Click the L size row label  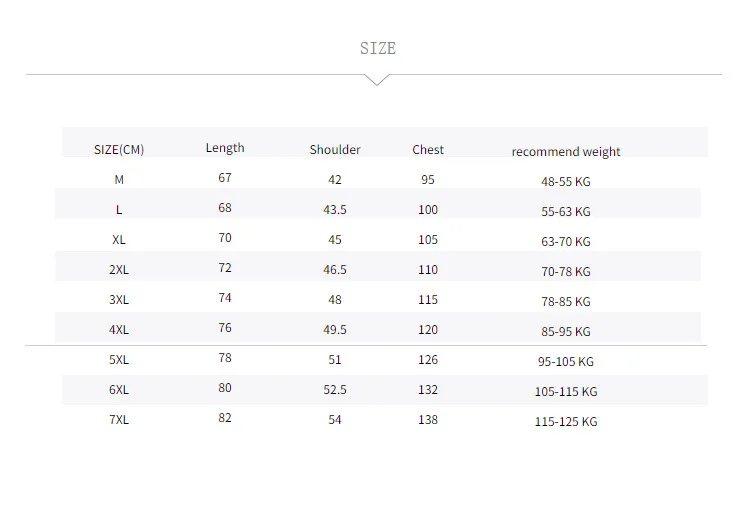(119, 210)
